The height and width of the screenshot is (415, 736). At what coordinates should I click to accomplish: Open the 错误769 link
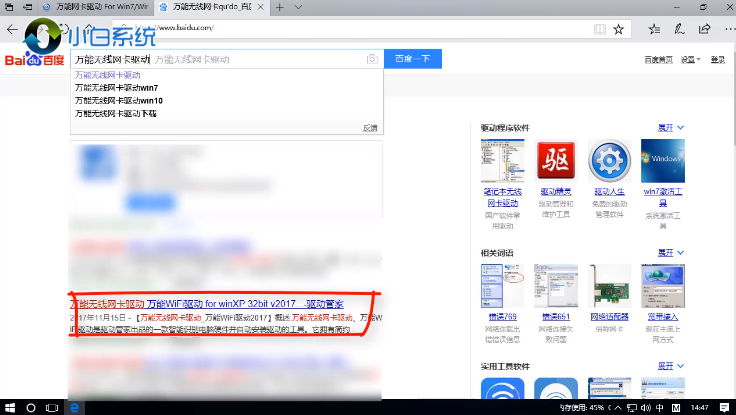tap(502, 317)
